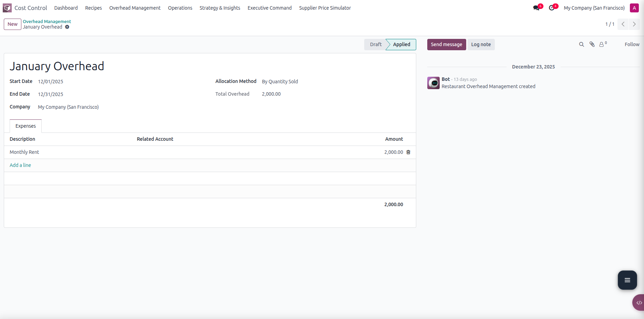
Task: Select the Expenses tab
Action: click(x=25, y=126)
